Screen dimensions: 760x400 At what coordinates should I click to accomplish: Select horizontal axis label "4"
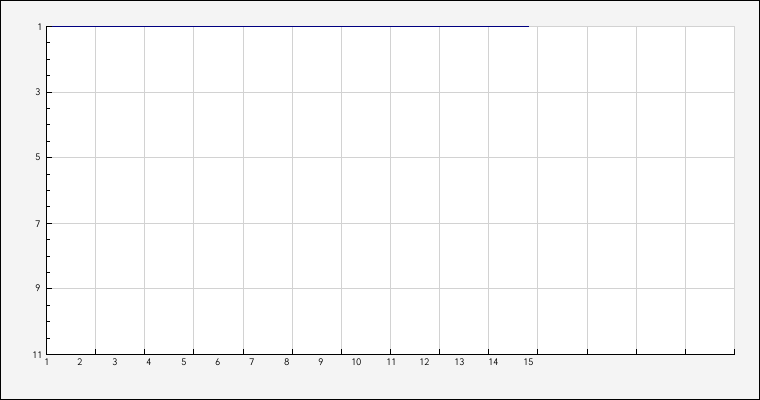click(148, 362)
